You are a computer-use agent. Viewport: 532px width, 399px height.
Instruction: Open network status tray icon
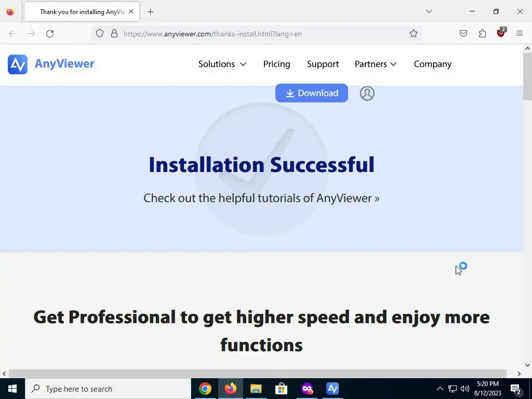click(x=453, y=389)
